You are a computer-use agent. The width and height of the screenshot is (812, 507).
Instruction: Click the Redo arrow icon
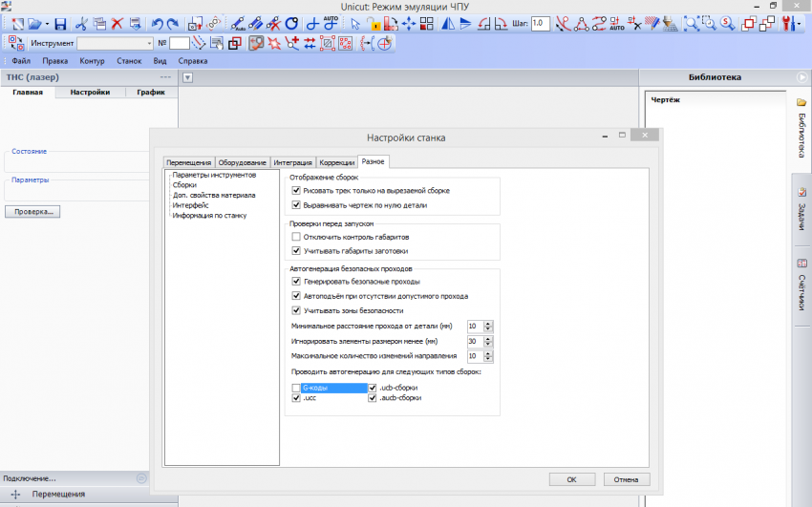[173, 23]
